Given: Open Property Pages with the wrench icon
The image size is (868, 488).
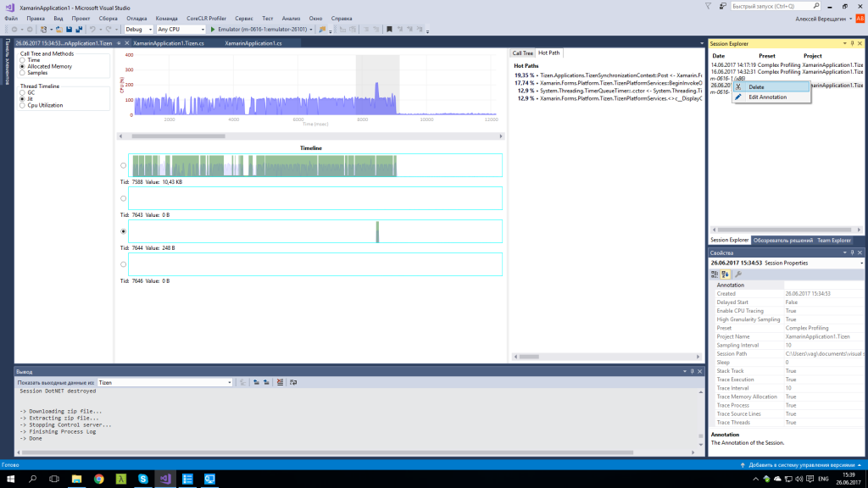Looking at the screenshot, I should coord(738,274).
